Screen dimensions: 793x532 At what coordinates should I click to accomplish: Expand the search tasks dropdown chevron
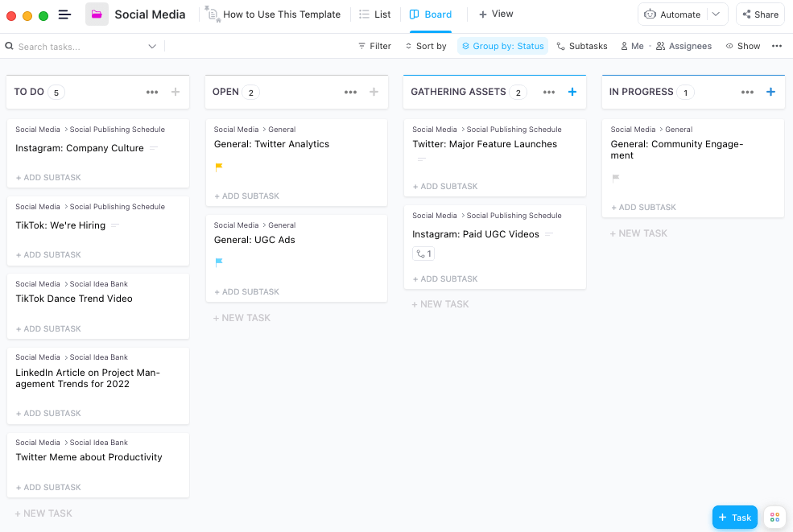pos(152,47)
